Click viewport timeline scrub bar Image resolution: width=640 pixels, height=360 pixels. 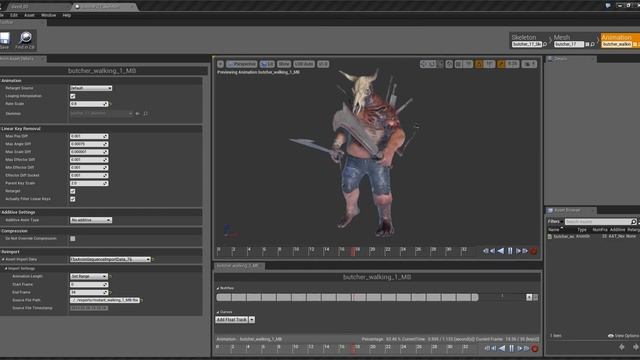point(348,251)
